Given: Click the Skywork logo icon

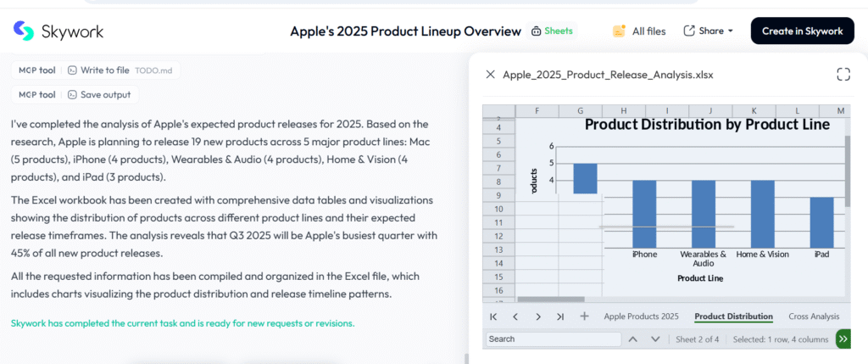Looking at the screenshot, I should 24,31.
